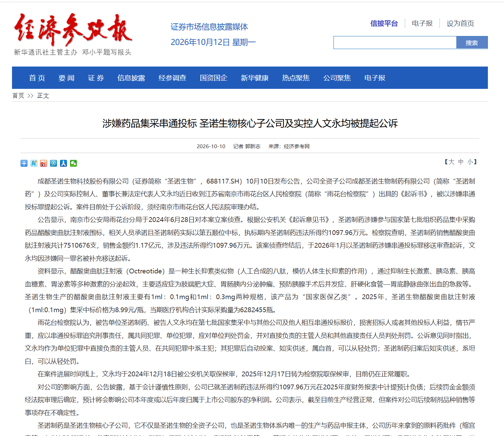
Task: Click the header date 2026年10月12日 星期一
Action: 213,42
